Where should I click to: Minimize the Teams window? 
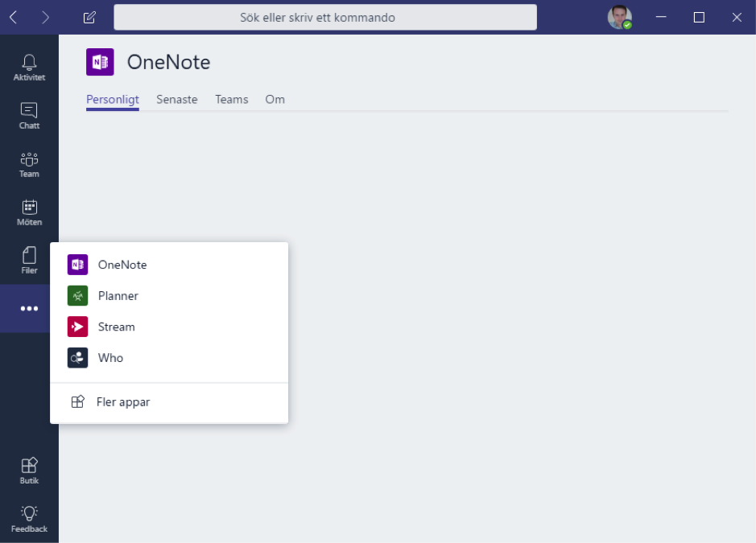pos(661,18)
